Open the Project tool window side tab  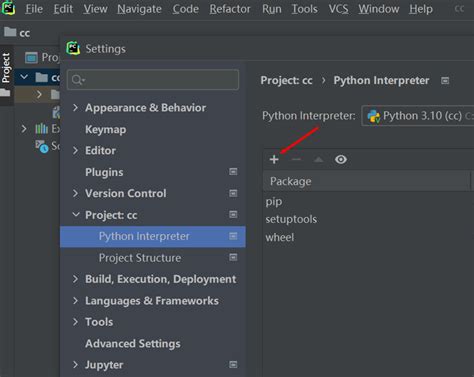tap(6, 68)
